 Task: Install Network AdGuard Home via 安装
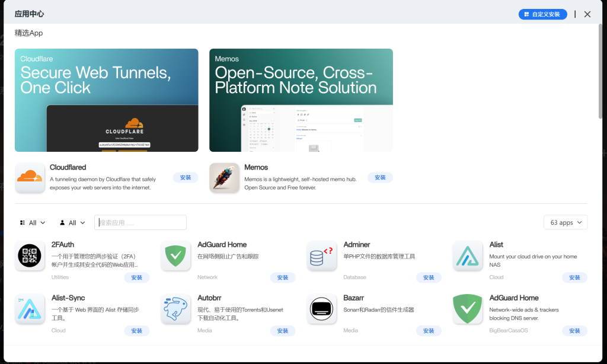[x=283, y=277]
